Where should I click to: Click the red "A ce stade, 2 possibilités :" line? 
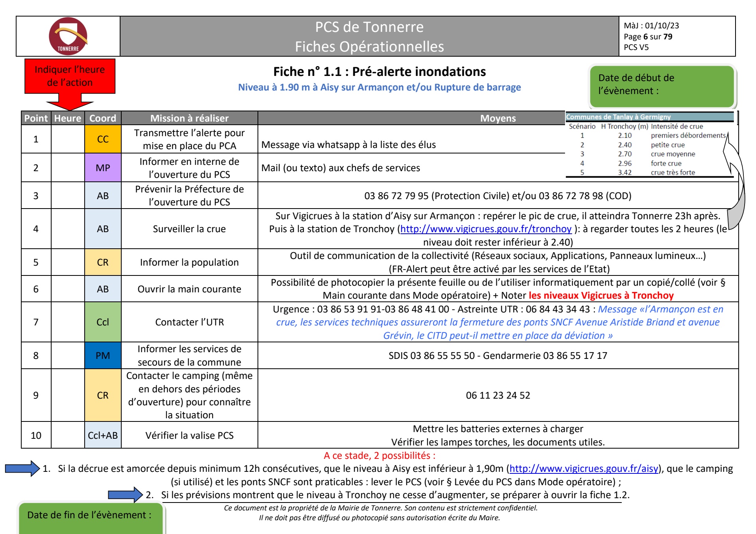tap(380, 456)
